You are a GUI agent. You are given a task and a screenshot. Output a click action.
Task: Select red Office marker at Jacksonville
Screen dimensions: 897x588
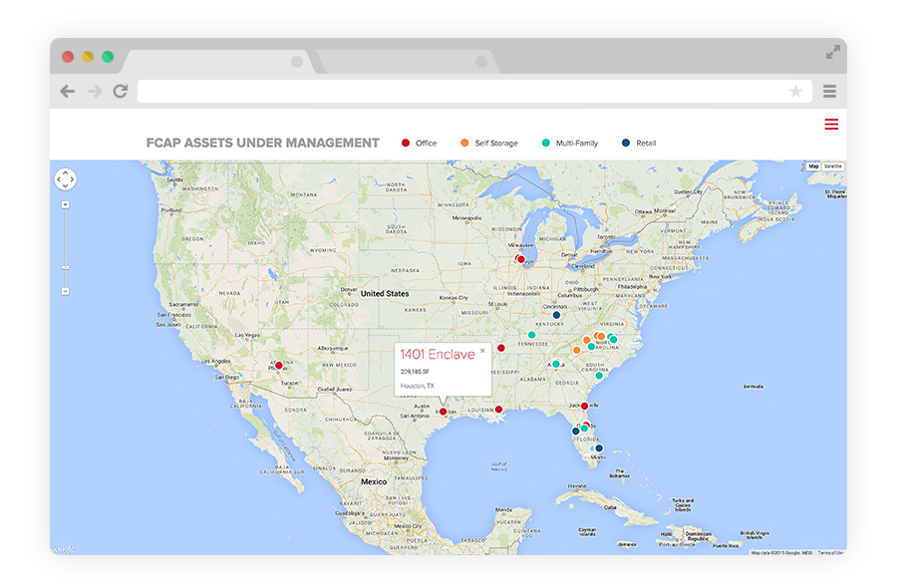click(x=584, y=406)
